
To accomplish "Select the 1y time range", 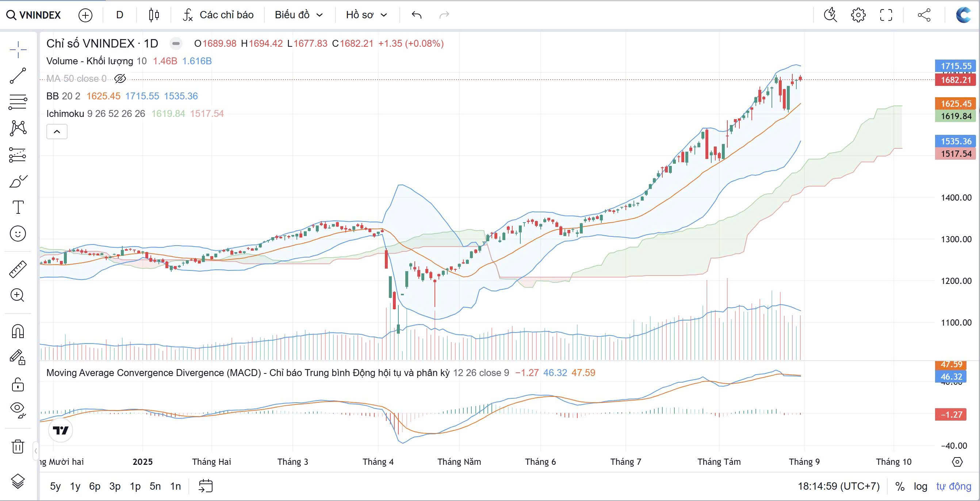I will pos(75,486).
